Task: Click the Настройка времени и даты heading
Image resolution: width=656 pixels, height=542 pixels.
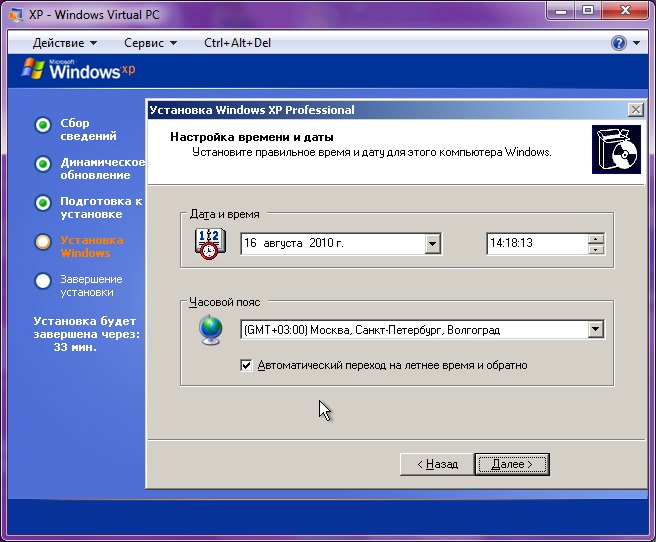Action: [252, 137]
